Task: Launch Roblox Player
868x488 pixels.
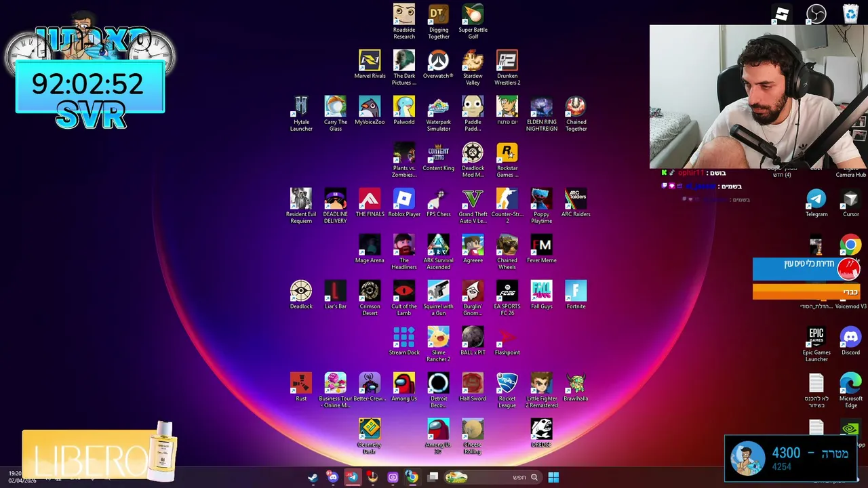Action: coord(404,203)
